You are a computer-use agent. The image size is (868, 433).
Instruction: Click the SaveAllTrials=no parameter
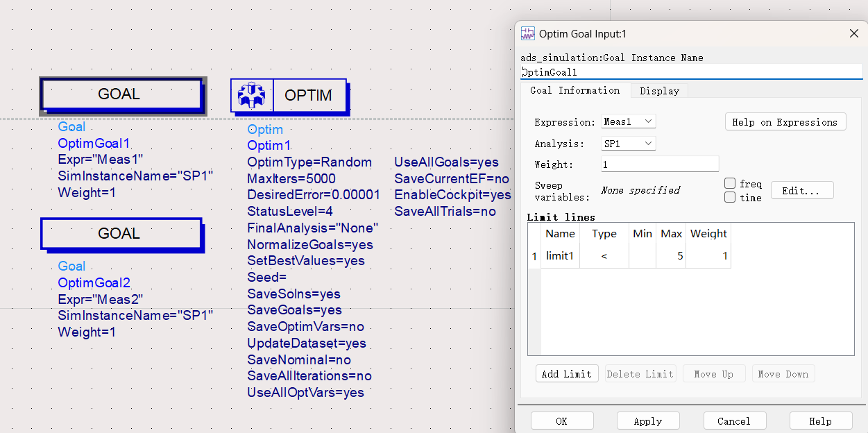(445, 211)
